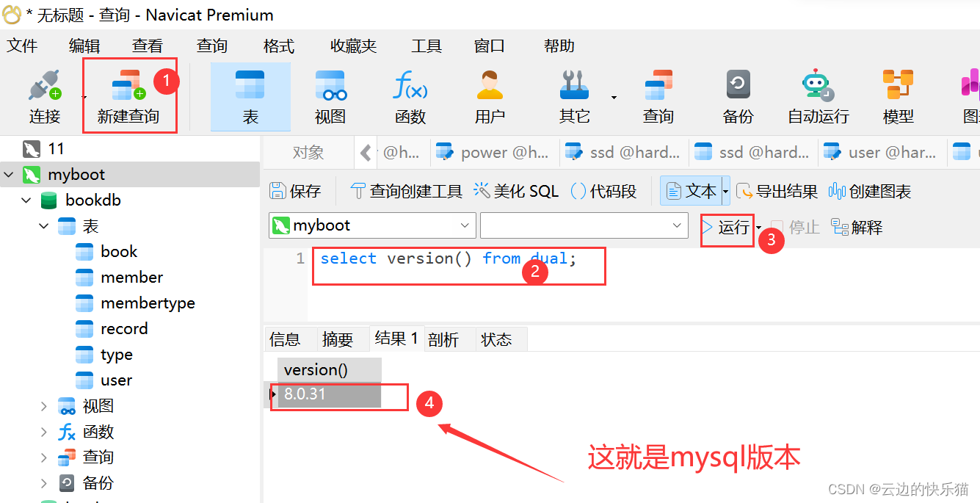Click the Others (其它) toolbar icon
This screenshot has width=980, height=503.
point(574,97)
